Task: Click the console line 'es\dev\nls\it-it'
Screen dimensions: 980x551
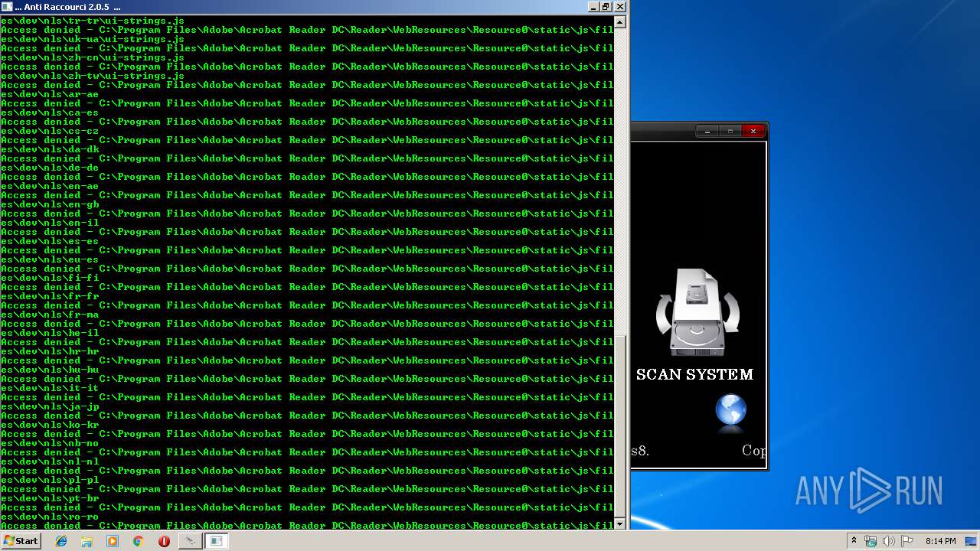Action: click(x=50, y=388)
